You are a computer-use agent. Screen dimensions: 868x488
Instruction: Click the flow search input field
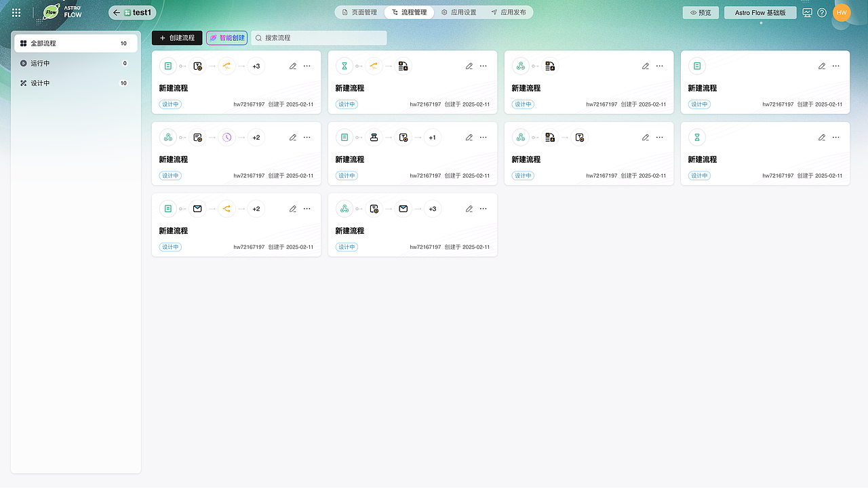pyautogui.click(x=319, y=37)
